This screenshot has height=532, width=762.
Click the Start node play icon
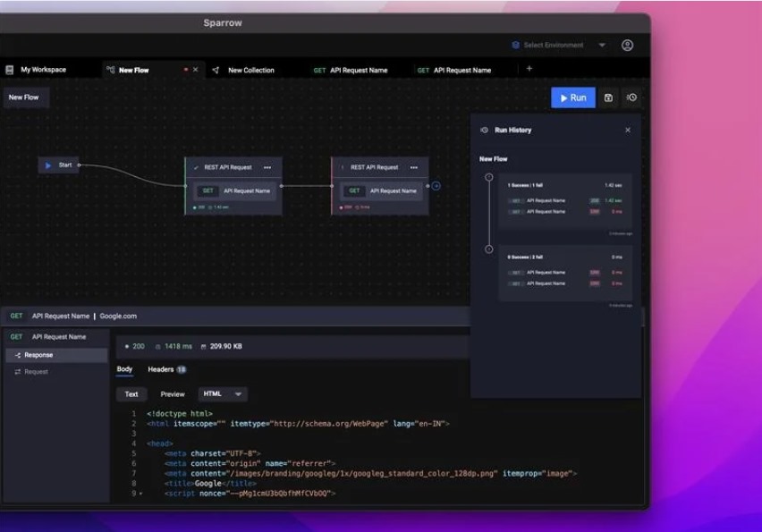(x=48, y=165)
